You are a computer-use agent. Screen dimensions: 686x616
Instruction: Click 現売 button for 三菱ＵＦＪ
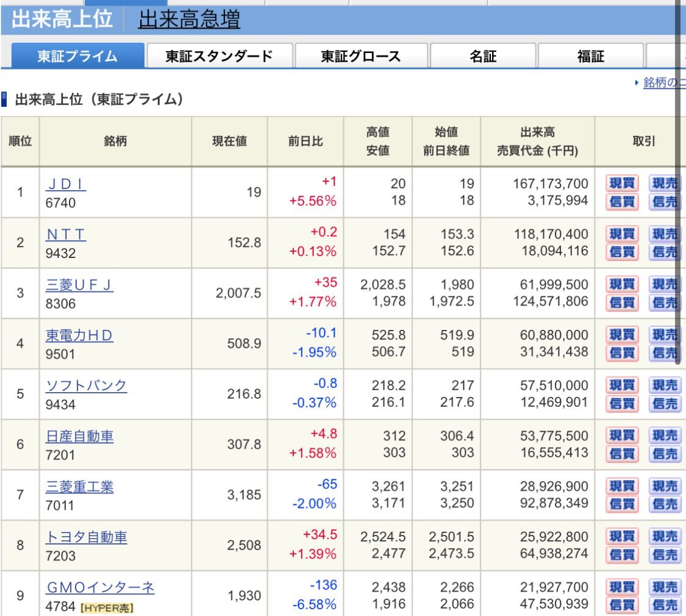[x=665, y=284]
